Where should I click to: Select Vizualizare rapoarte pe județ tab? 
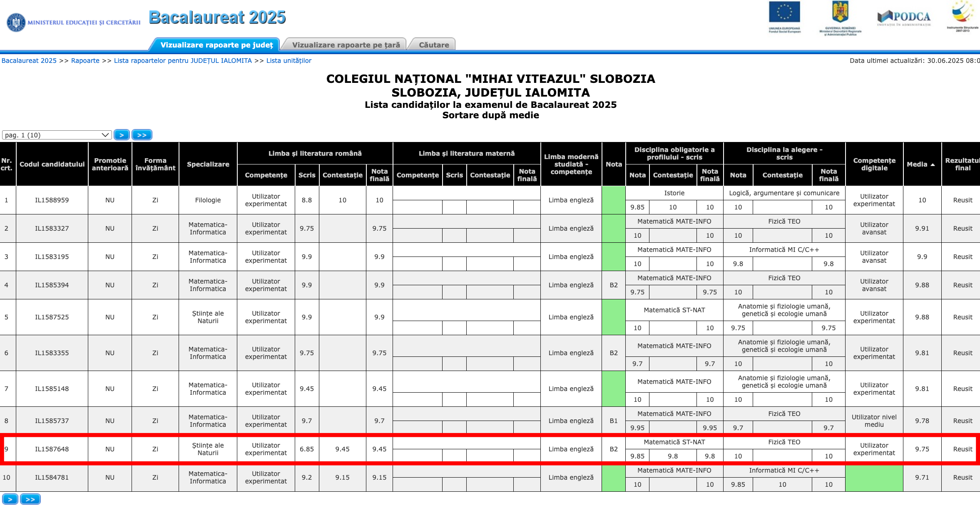click(216, 45)
